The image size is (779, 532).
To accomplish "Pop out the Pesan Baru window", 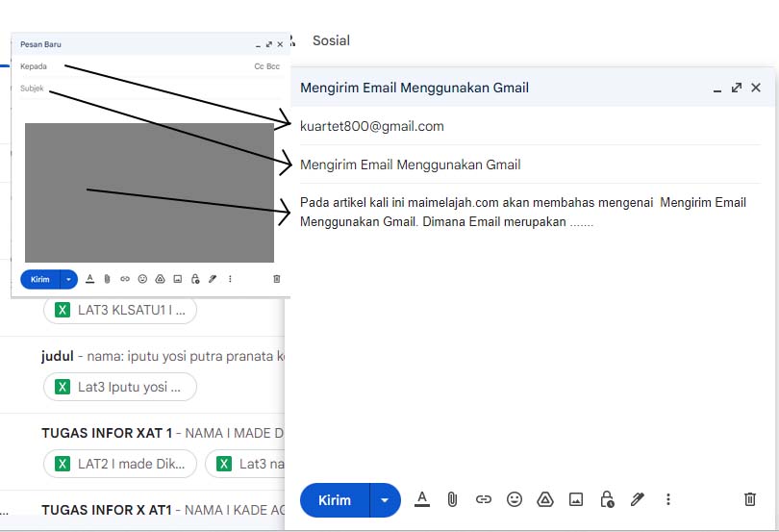I will pyautogui.click(x=268, y=44).
